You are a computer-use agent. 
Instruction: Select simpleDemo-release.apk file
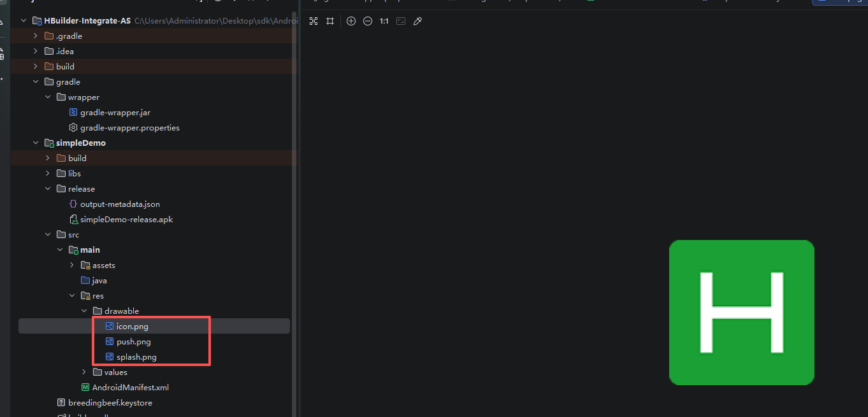coord(126,220)
